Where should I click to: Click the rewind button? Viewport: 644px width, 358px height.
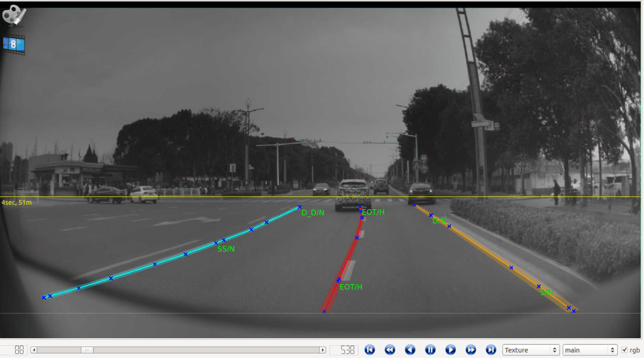coord(390,349)
